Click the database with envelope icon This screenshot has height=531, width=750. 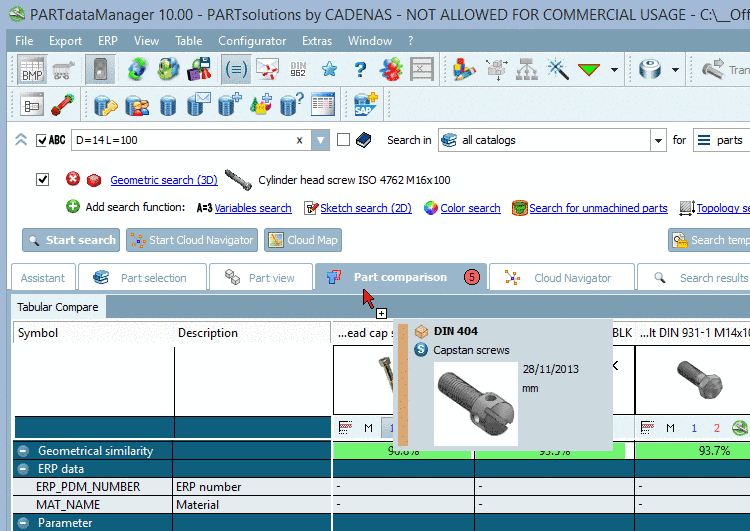pos(199,104)
